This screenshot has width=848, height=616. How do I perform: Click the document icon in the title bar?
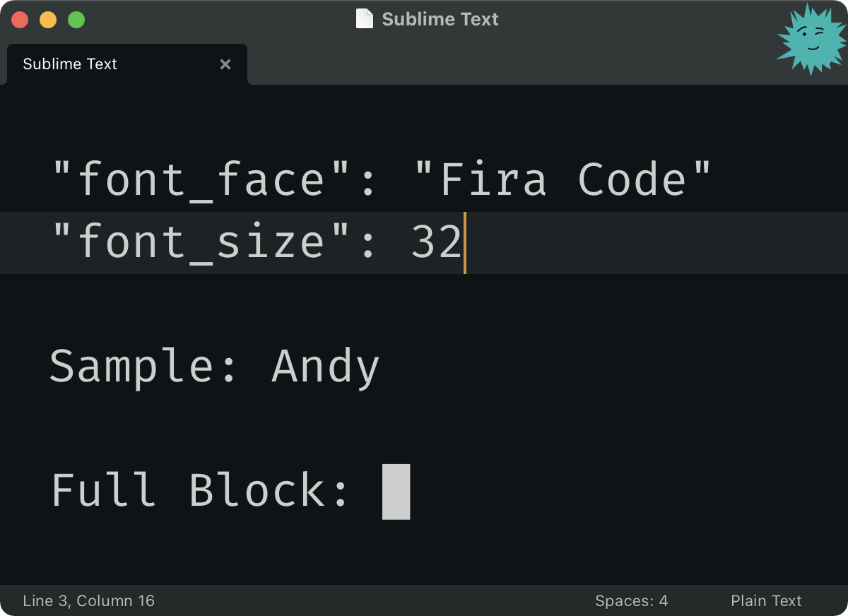click(x=364, y=19)
